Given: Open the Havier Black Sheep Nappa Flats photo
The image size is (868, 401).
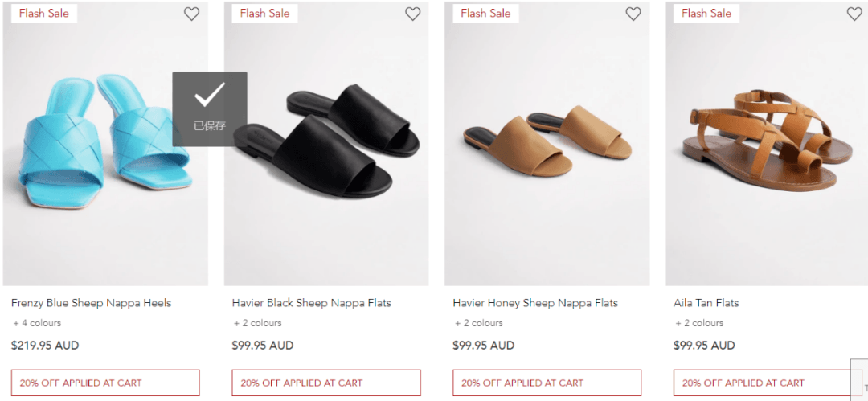Looking at the screenshot, I should [326, 144].
